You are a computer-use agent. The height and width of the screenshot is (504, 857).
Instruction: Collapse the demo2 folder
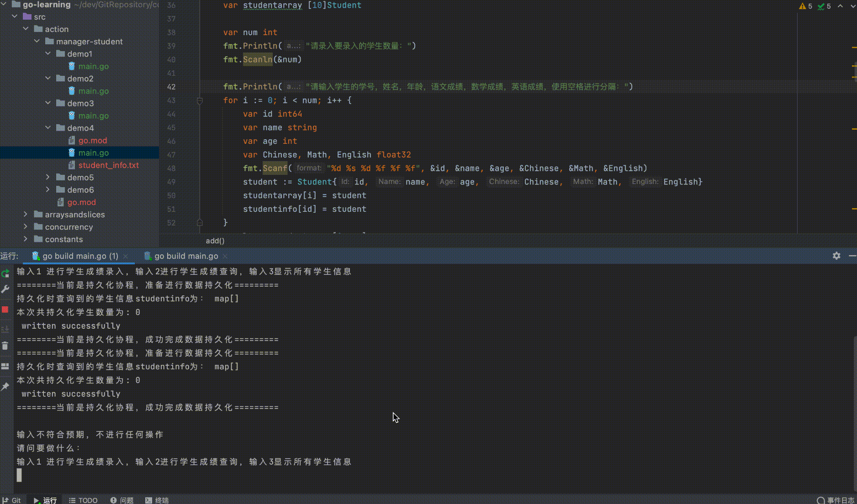(48, 78)
